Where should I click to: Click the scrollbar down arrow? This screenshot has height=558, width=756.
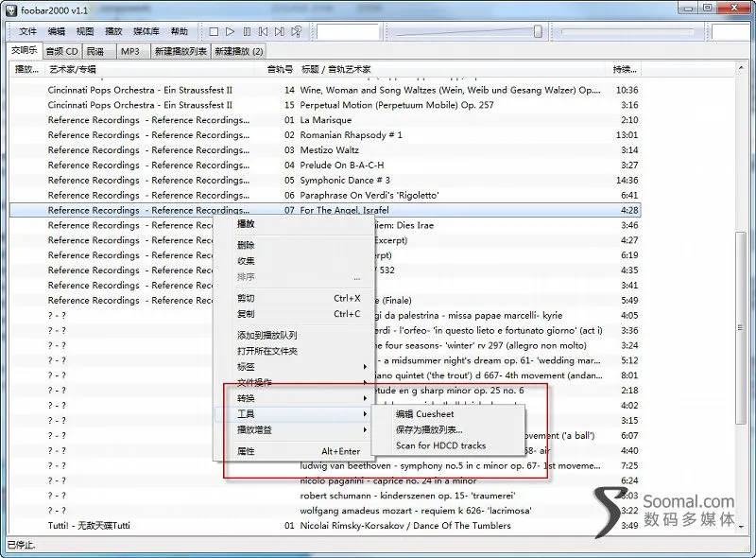pyautogui.click(x=741, y=528)
